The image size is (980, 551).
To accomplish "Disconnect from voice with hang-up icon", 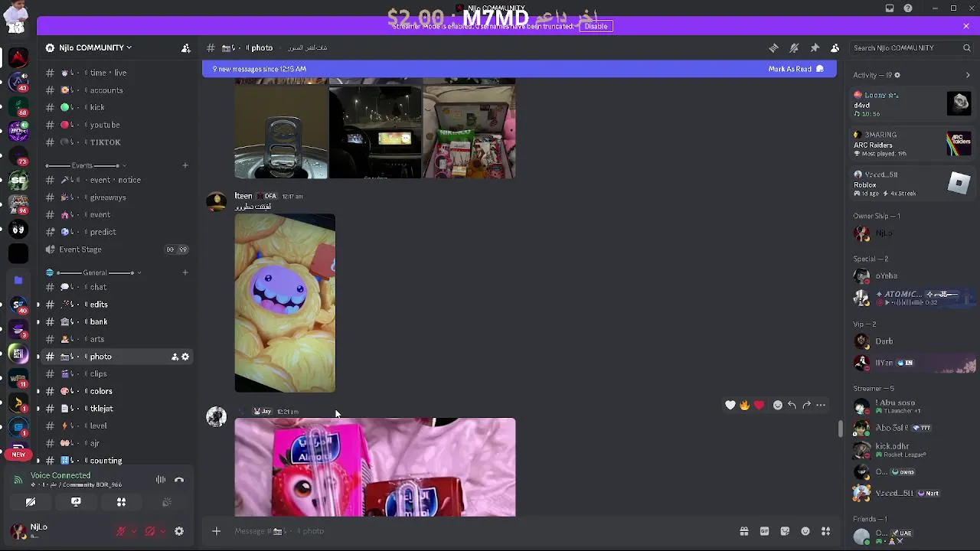I will (x=179, y=480).
